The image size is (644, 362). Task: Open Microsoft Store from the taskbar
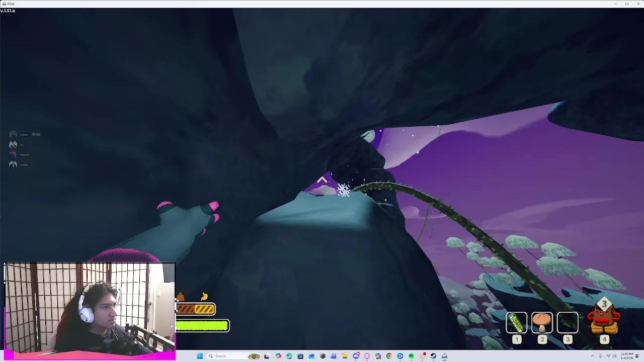point(300,356)
